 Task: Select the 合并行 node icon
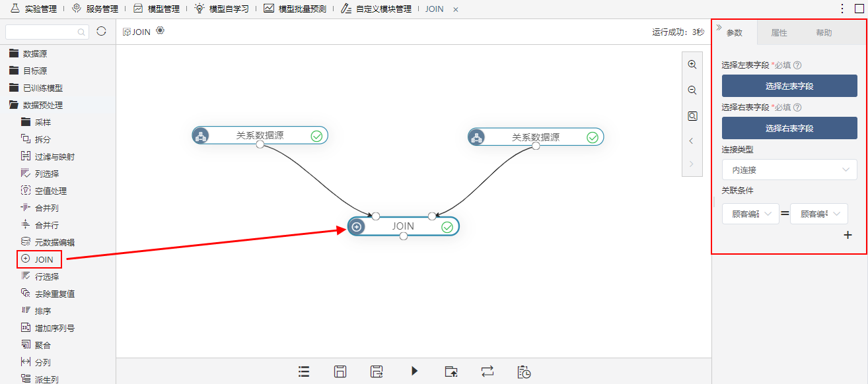[x=26, y=225]
